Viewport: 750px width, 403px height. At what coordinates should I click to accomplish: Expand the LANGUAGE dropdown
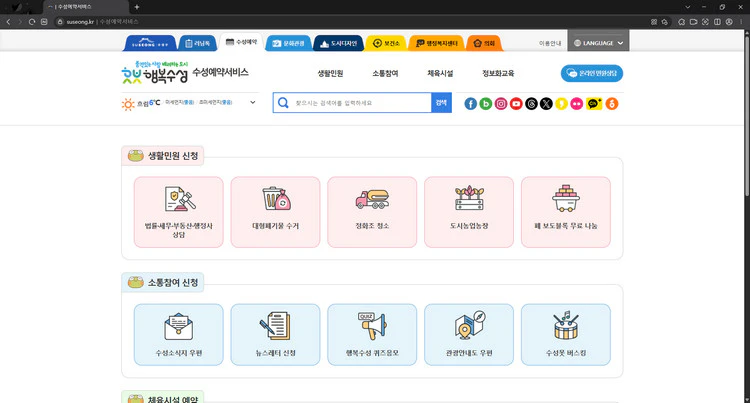click(598, 43)
